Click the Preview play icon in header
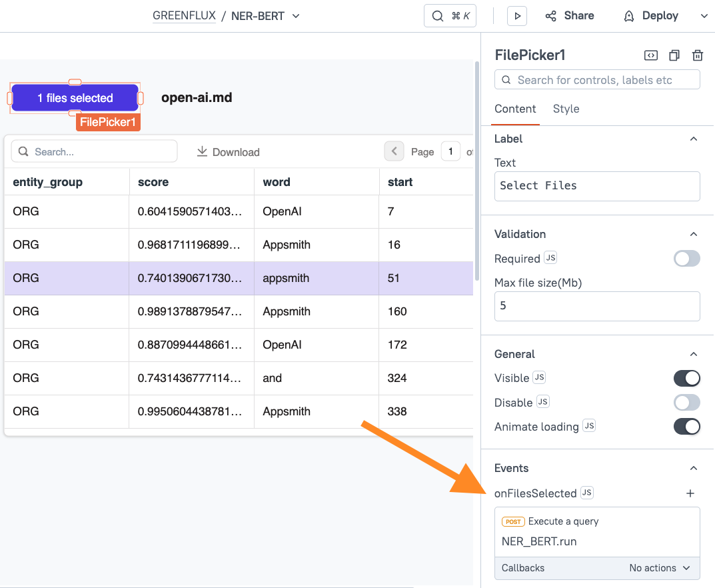Image resolution: width=715 pixels, height=588 pixels. coord(517,16)
